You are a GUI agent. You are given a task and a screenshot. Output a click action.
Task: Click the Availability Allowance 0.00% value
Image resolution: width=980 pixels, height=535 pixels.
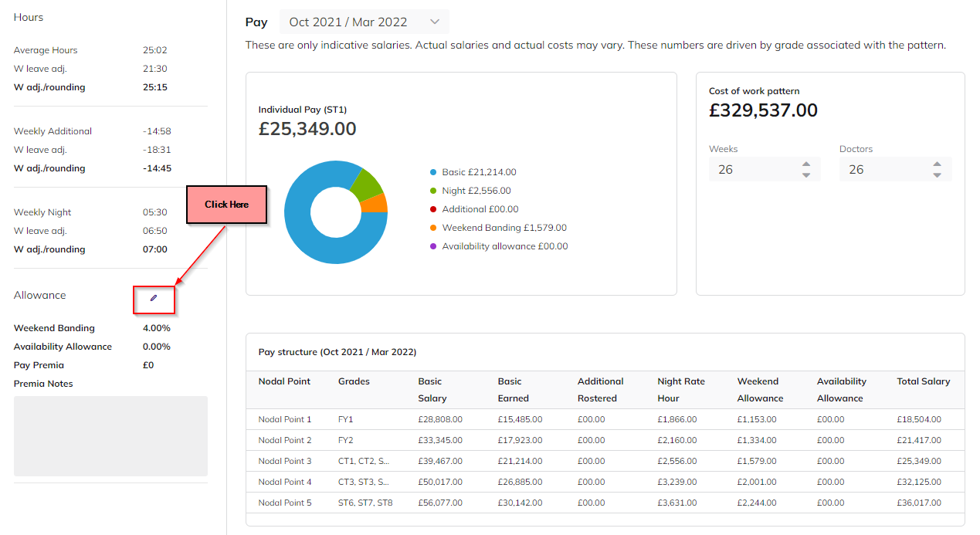(157, 347)
